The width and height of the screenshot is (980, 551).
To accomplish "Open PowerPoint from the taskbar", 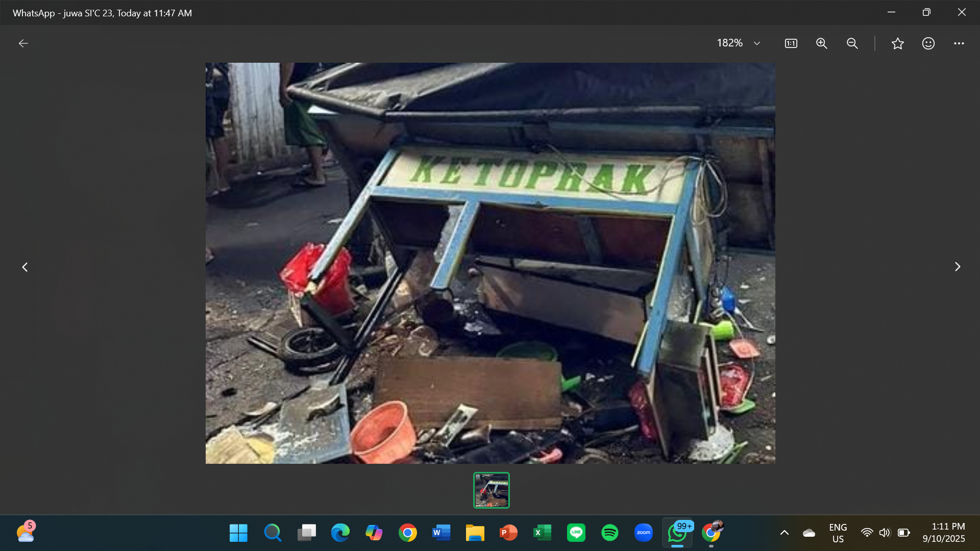I will tap(508, 533).
